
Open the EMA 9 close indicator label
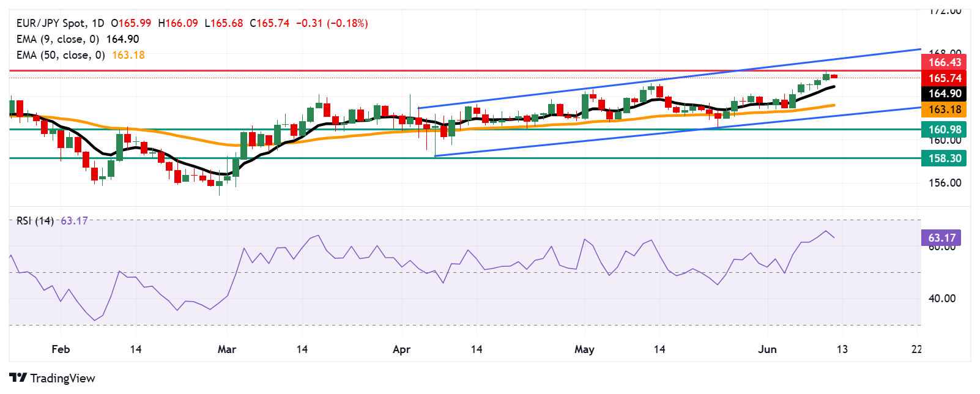pyautogui.click(x=58, y=39)
